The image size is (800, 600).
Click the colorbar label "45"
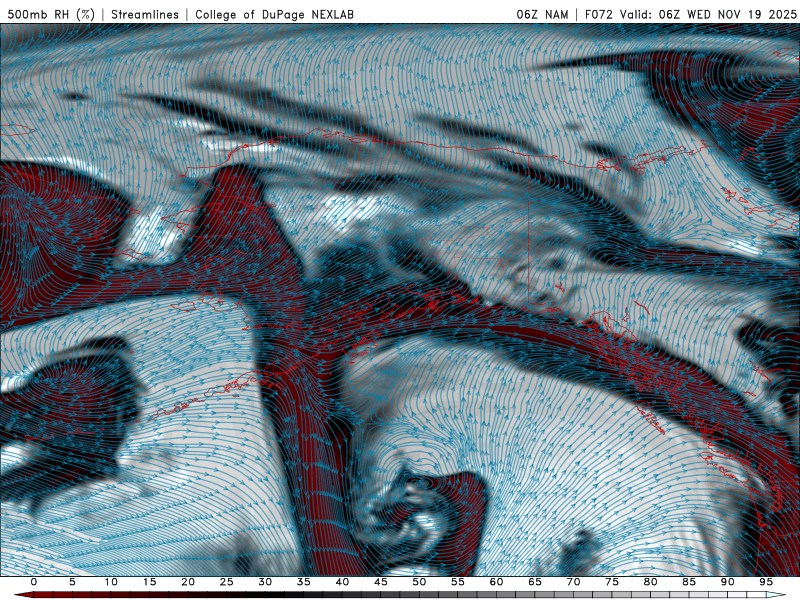[381, 582]
